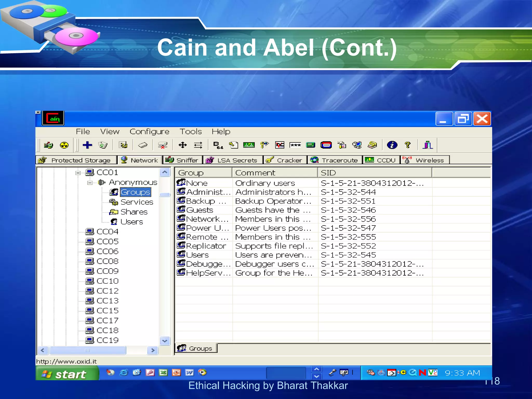Click the yellow radiation APR toolbar icon
The height and width of the screenshot is (399, 532).
click(x=64, y=145)
